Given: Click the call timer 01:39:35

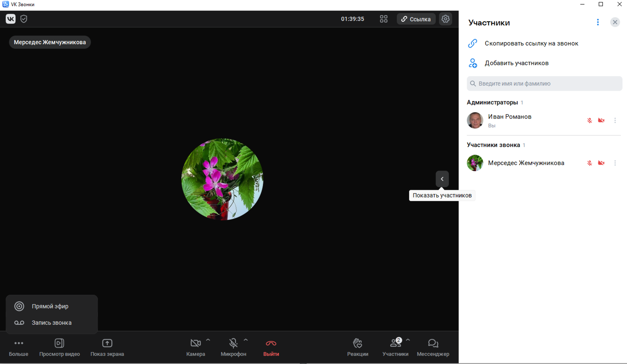Looking at the screenshot, I should [352, 19].
